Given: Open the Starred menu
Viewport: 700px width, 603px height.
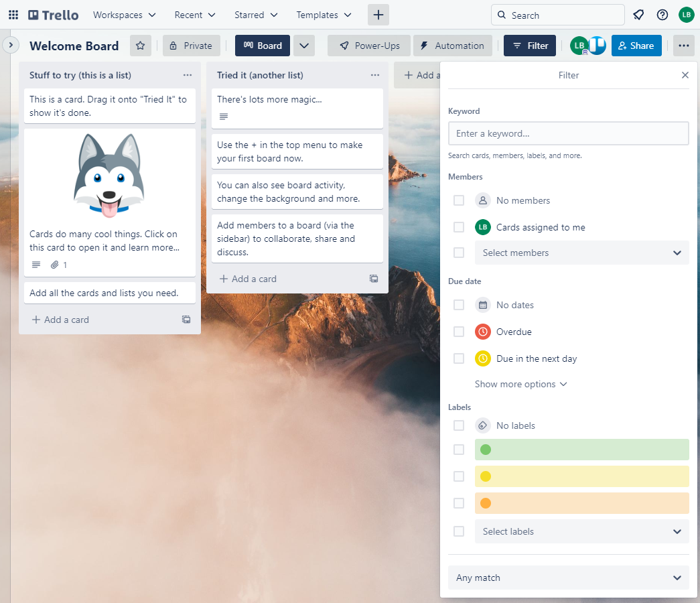Looking at the screenshot, I should click(x=256, y=15).
